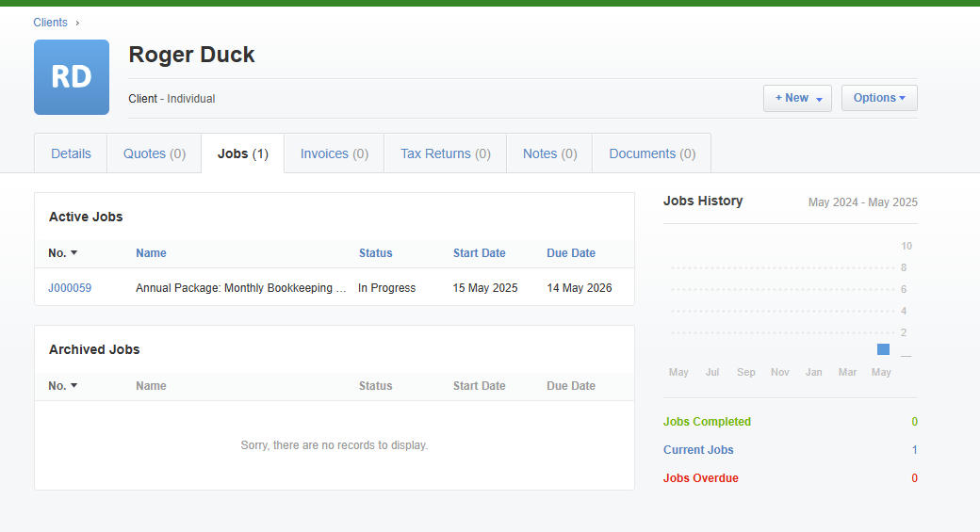Open job J000059 link

pyautogui.click(x=70, y=288)
